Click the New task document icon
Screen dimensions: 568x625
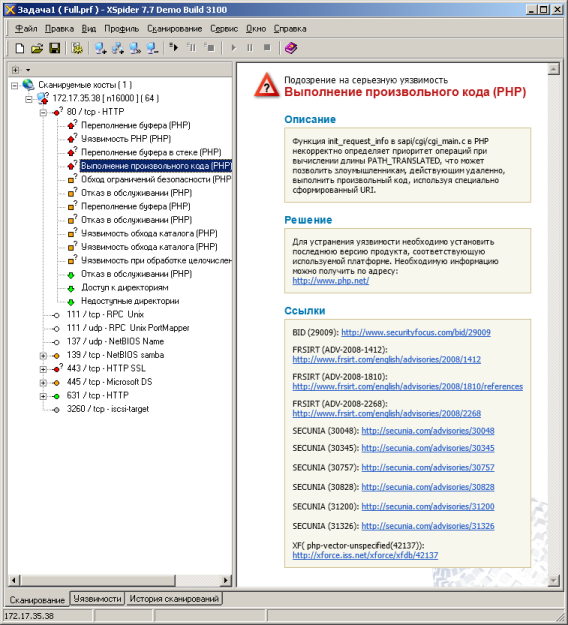coord(19,48)
